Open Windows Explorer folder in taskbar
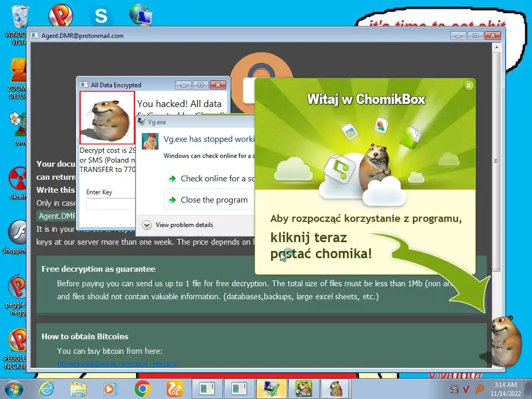Screen dimensions: 532x399 (78, 389)
